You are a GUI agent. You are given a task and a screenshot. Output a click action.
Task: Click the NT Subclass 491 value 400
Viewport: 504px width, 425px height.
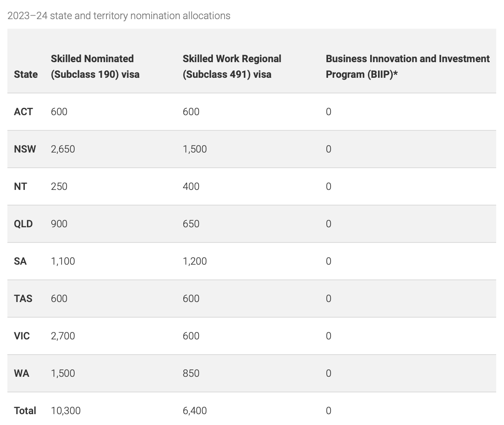[x=191, y=186]
